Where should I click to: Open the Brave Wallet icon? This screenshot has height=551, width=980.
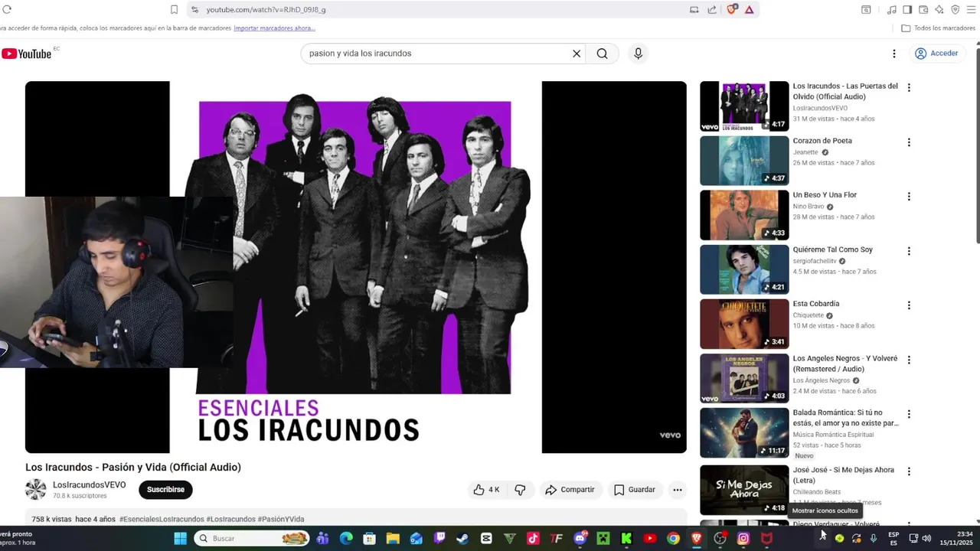pyautogui.click(x=923, y=9)
